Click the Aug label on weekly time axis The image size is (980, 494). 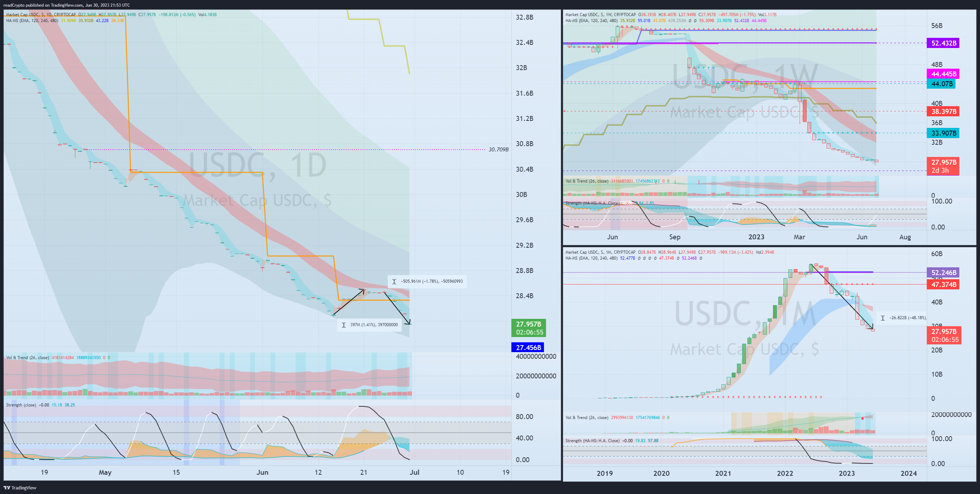905,237
